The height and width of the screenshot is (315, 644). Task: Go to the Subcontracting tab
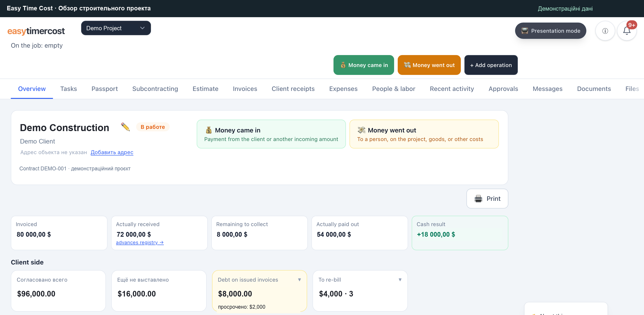point(155,89)
